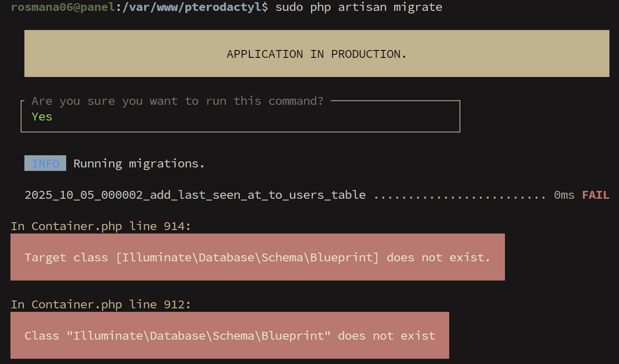
Task: Click the "In Container.php line 914:" text
Action: click(x=101, y=226)
